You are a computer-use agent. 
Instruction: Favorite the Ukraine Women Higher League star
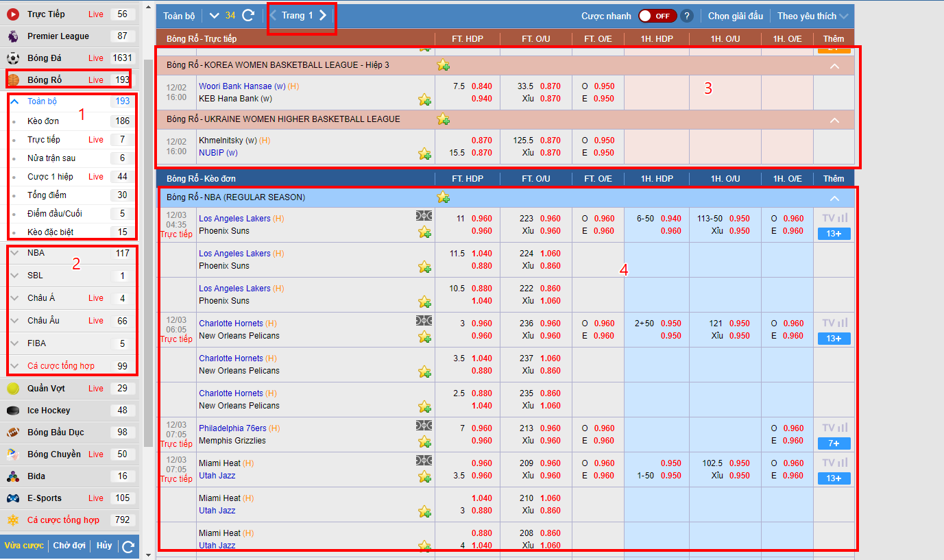pyautogui.click(x=444, y=119)
